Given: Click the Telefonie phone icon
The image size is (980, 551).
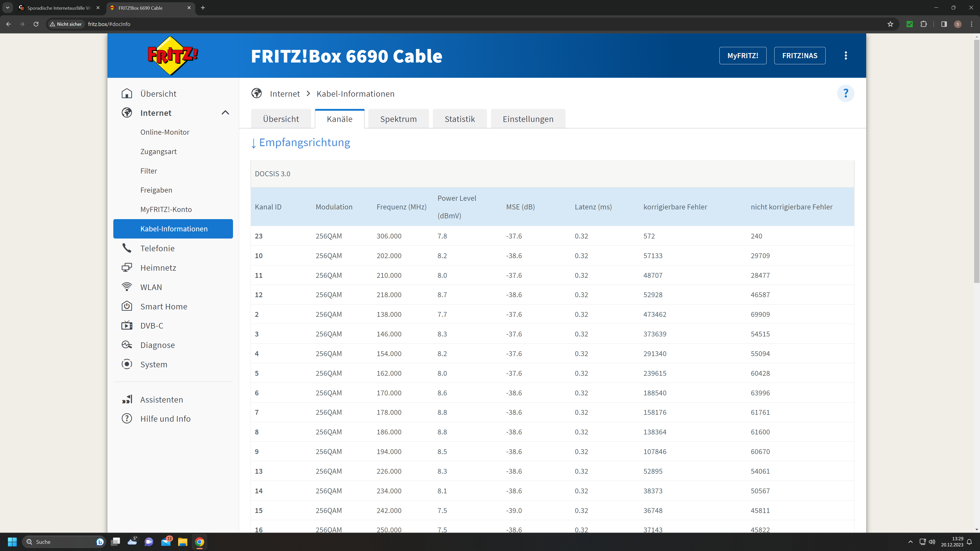Looking at the screenshot, I should (x=127, y=248).
